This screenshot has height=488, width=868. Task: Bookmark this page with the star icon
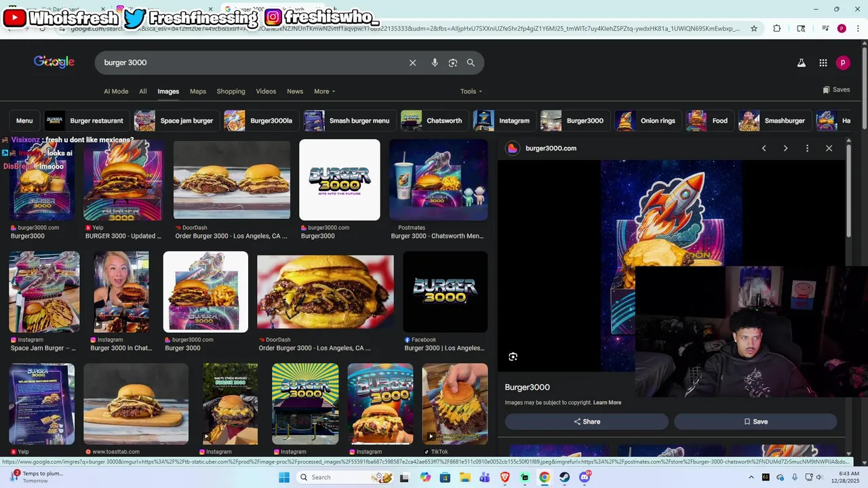tap(754, 28)
